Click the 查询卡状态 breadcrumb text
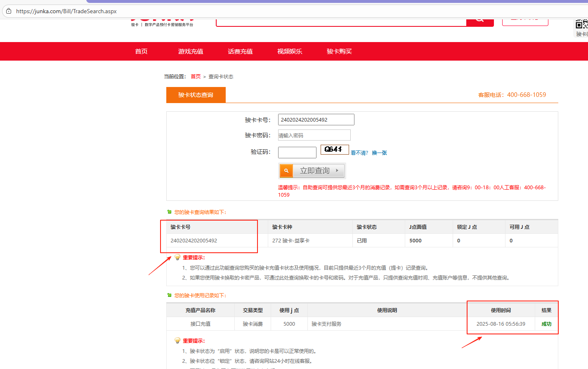This screenshot has height=369, width=588. coord(221,77)
